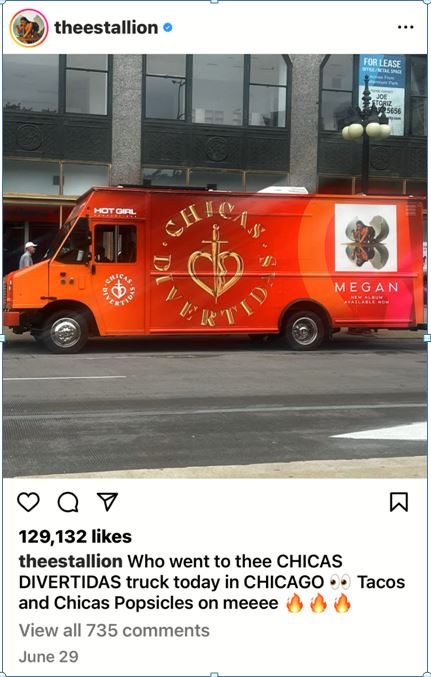
Task: Click the eyes emoji in caption
Action: point(340,582)
